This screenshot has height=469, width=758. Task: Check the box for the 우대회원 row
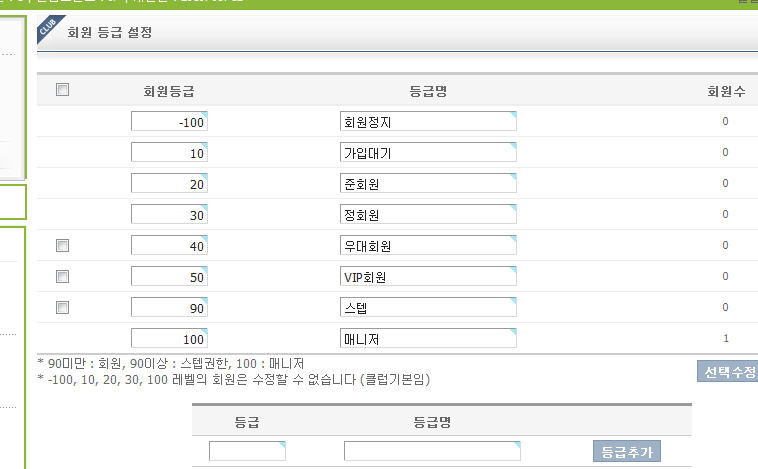(62, 245)
